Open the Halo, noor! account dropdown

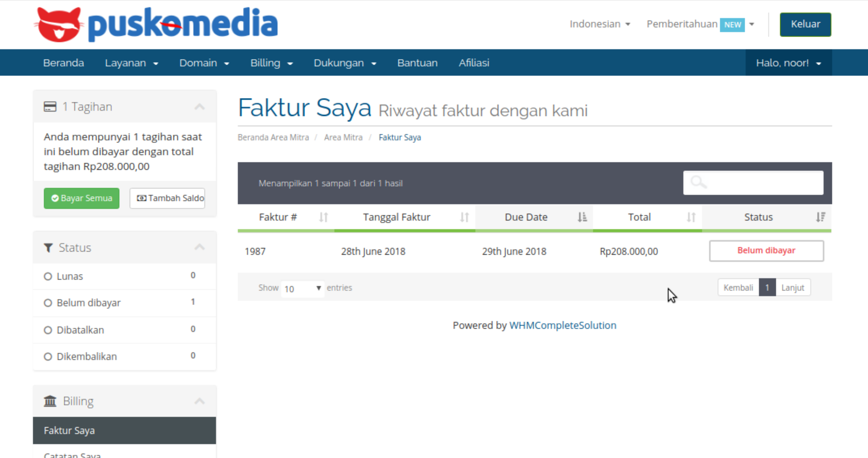(788, 63)
